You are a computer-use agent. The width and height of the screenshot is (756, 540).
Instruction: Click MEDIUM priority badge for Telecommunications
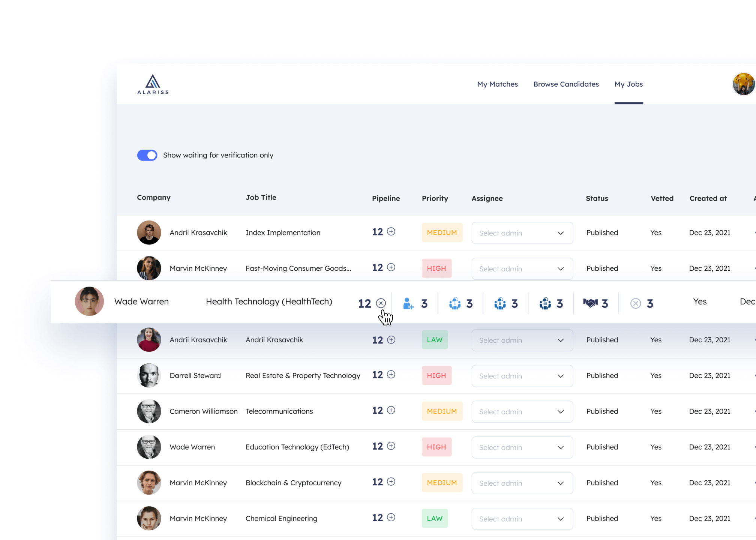(x=442, y=411)
